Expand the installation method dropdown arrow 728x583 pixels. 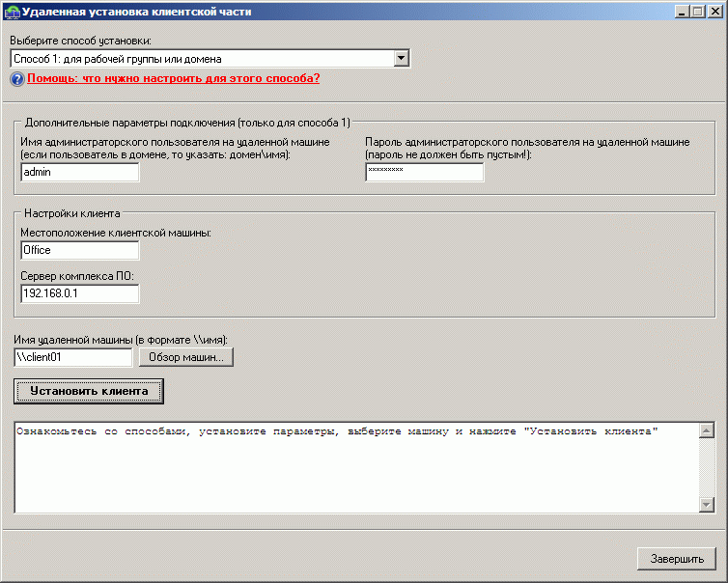pos(402,60)
